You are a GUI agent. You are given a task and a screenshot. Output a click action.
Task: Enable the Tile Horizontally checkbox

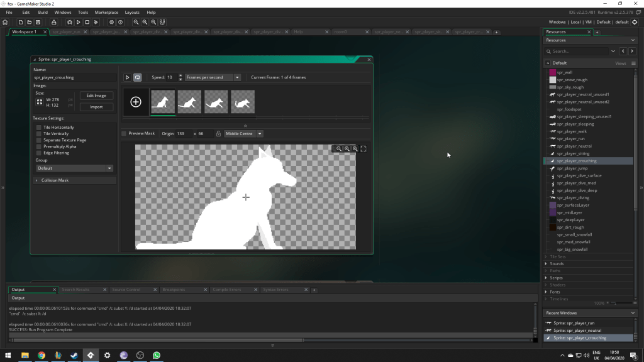pyautogui.click(x=39, y=128)
